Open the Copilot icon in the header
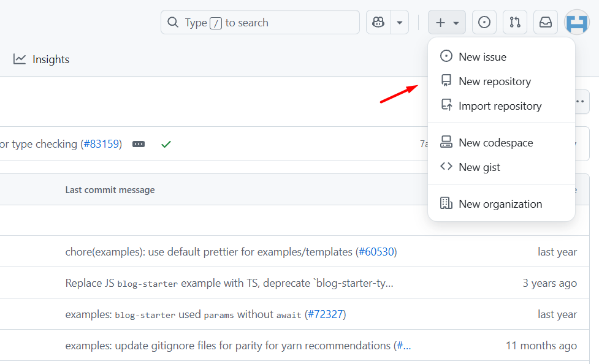Screen dimensions: 599x364 tap(378, 22)
